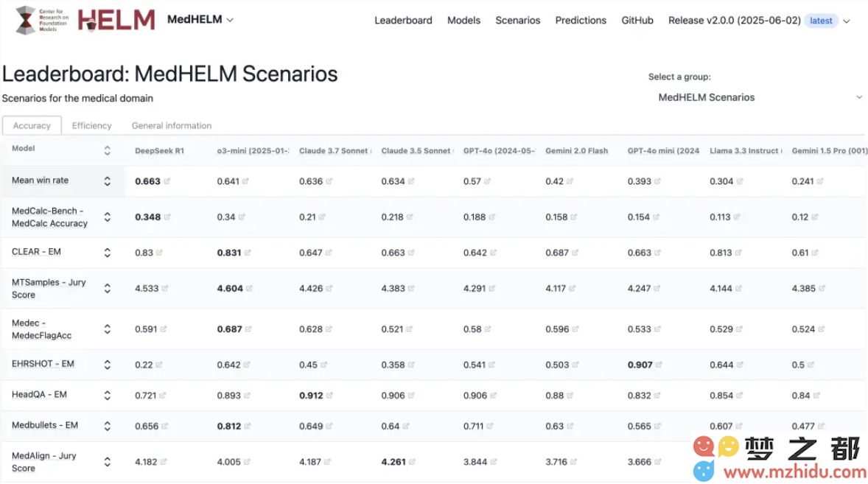Click the DeepSeek R1 column header
Image resolution: width=868 pixels, height=484 pixels.
pyautogui.click(x=159, y=150)
